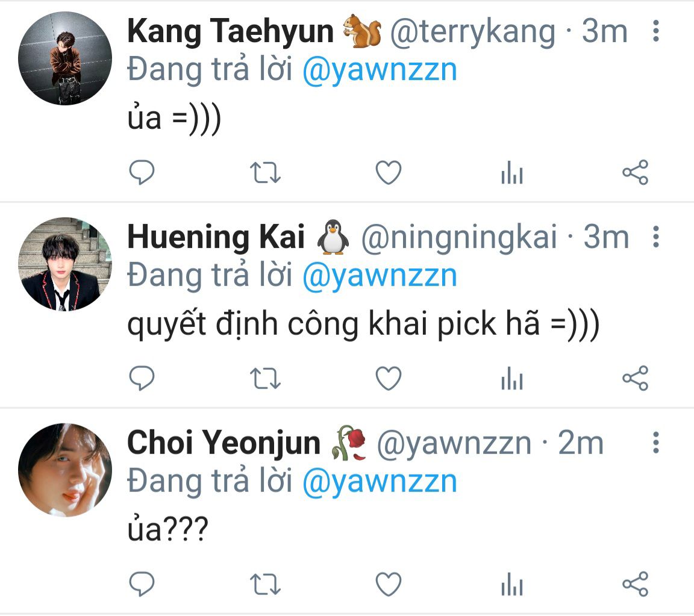Screen dimensions: 694x616
Task: Open more options for Kang Taehyun's tweet
Action: 656,31
